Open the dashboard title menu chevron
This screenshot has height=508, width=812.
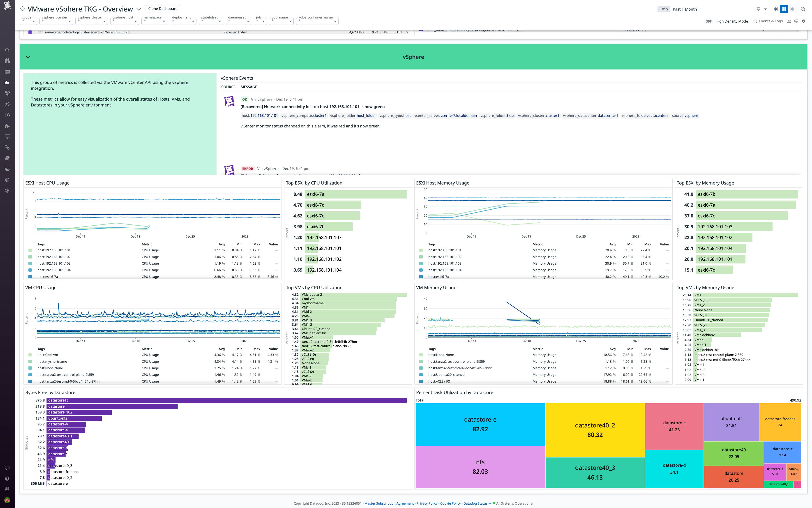coord(139,9)
